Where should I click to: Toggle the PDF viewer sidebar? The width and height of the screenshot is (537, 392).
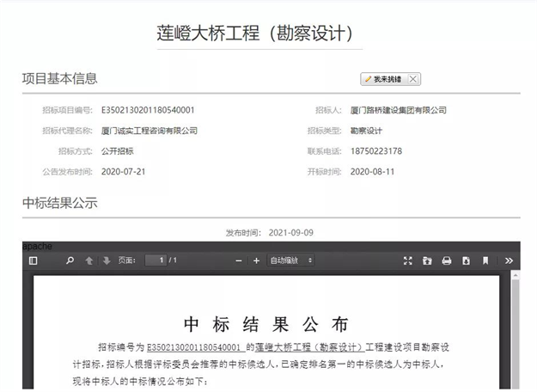[x=34, y=260]
